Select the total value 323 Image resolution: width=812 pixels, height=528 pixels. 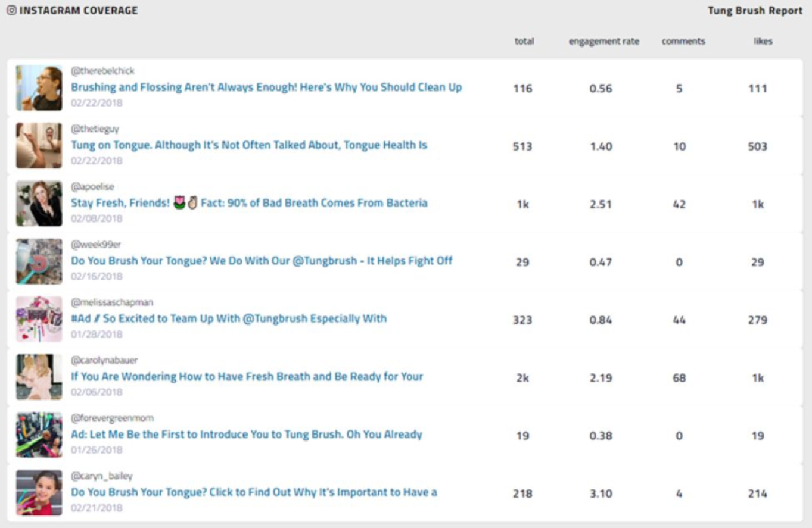[522, 320]
